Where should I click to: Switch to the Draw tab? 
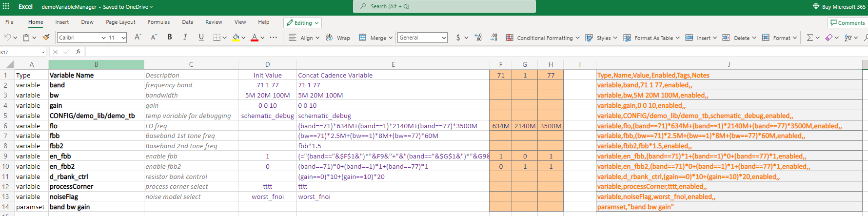[x=87, y=22]
